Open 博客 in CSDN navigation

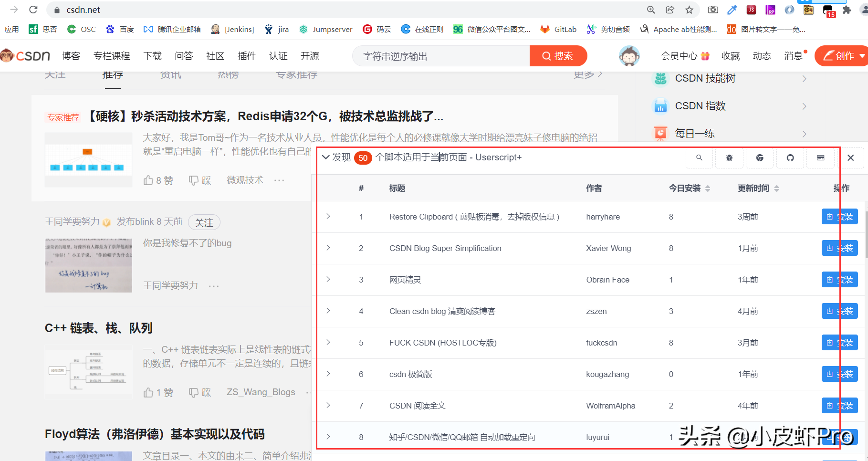(x=71, y=56)
